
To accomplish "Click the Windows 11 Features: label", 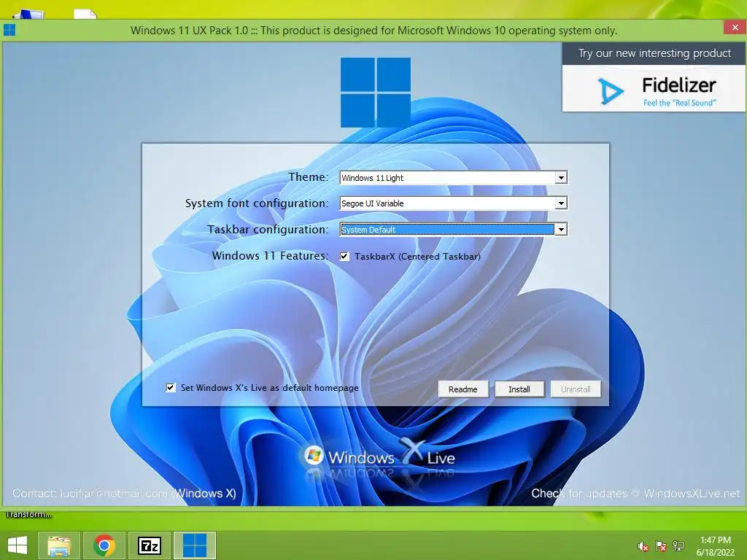I will click(270, 256).
